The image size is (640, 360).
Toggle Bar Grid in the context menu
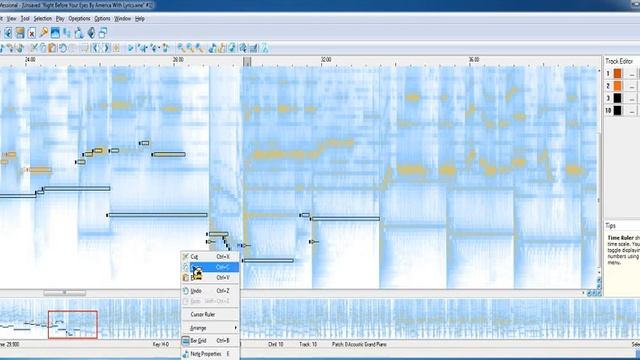[x=210, y=340]
